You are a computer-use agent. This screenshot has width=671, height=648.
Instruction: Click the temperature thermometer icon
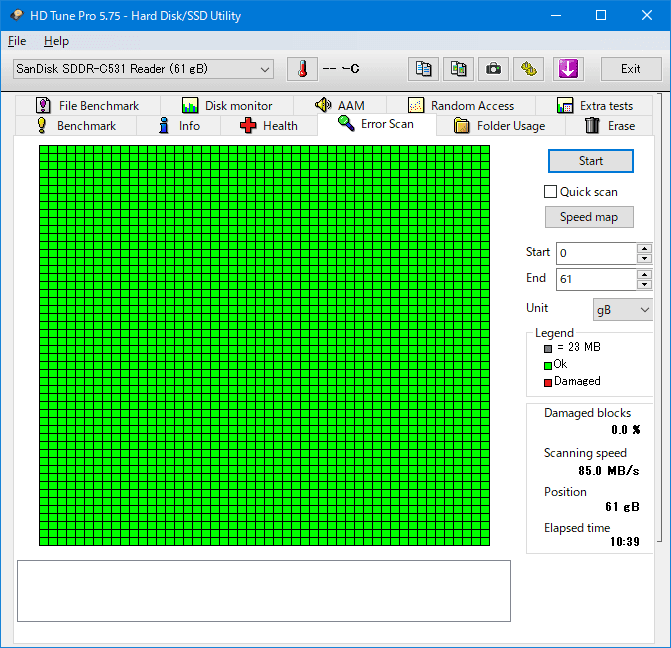coord(302,69)
